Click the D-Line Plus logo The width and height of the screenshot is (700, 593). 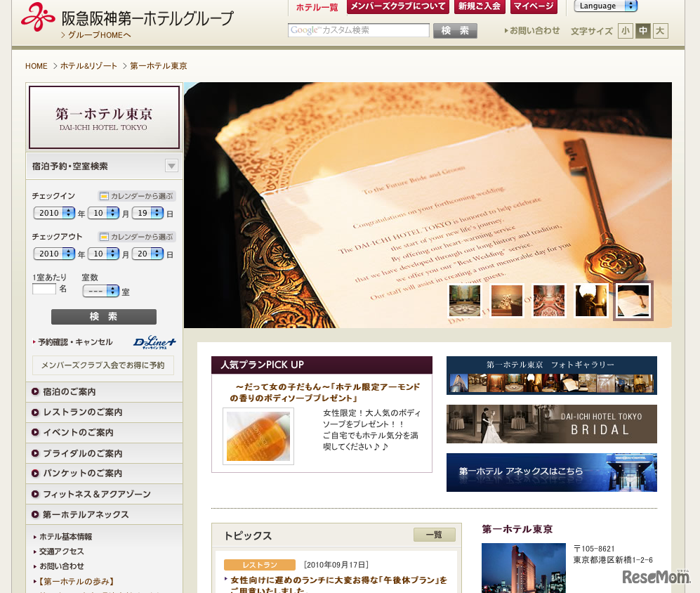154,342
